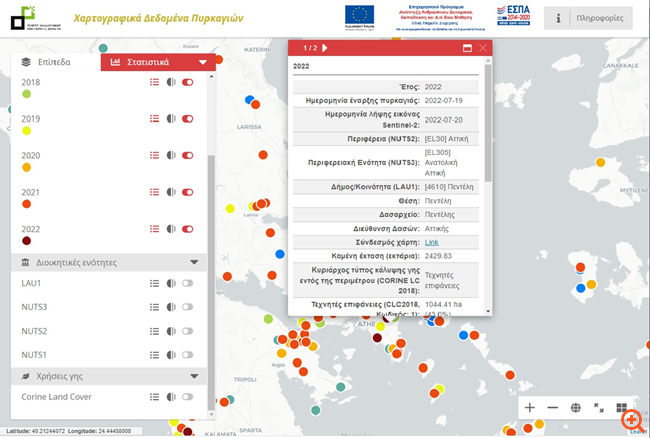
Task: Adjust opacity icon for Corine Land Cover
Action: pyautogui.click(x=171, y=397)
